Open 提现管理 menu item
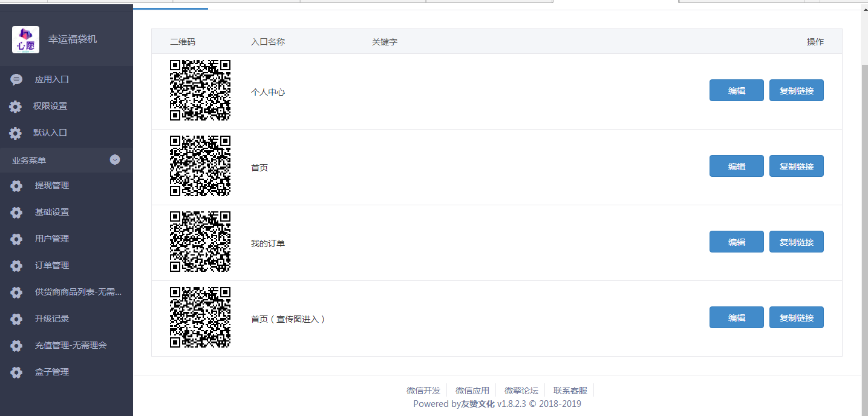 (x=52, y=185)
